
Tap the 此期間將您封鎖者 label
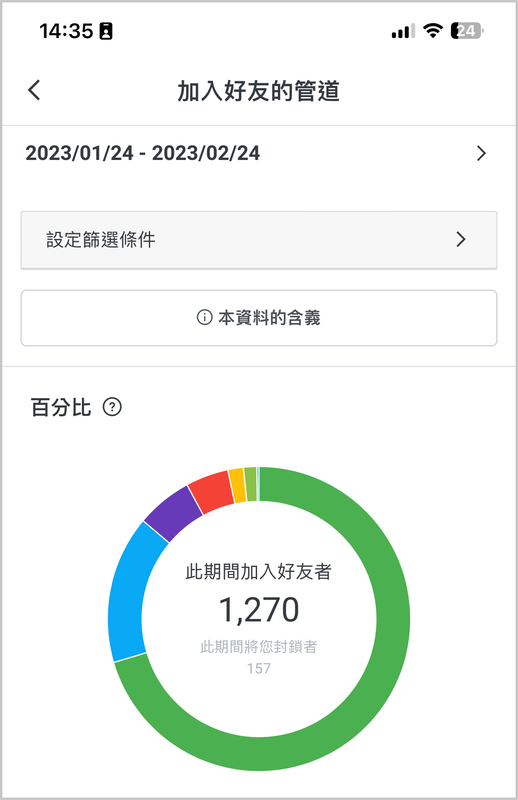[259, 646]
